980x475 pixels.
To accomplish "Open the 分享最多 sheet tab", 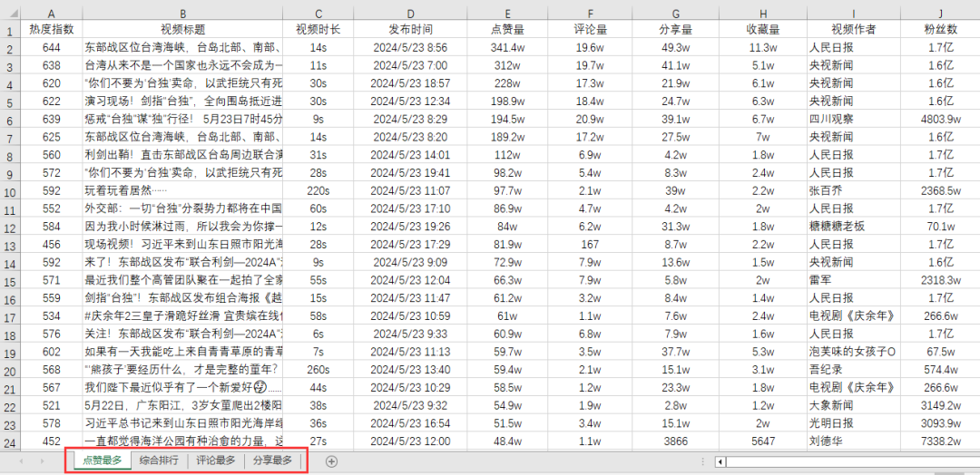I will (x=272, y=460).
